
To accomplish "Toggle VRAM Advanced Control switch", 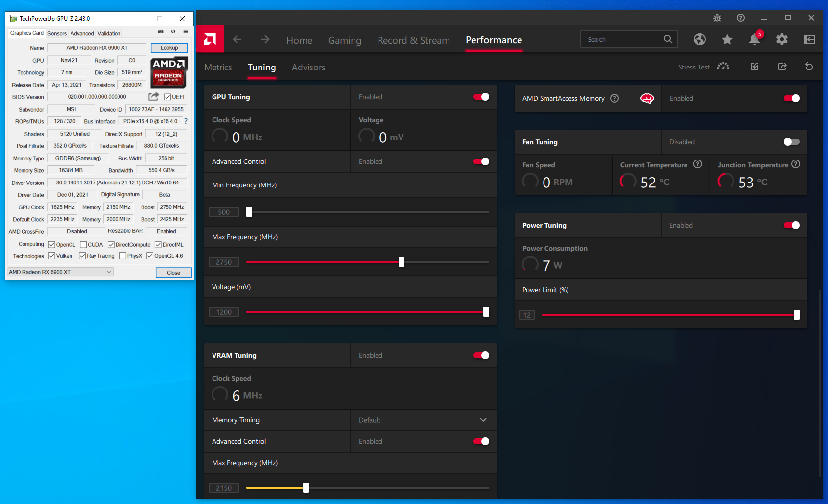I will click(x=481, y=441).
